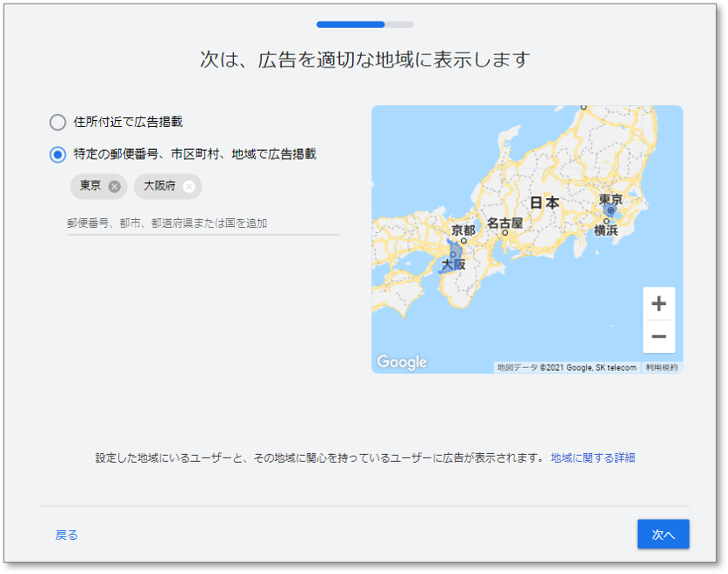Click the 大阪府 location chip label

[x=159, y=187]
